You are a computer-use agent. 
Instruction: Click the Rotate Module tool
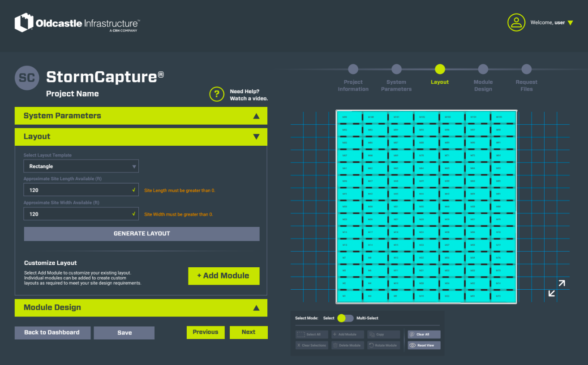coord(383,345)
